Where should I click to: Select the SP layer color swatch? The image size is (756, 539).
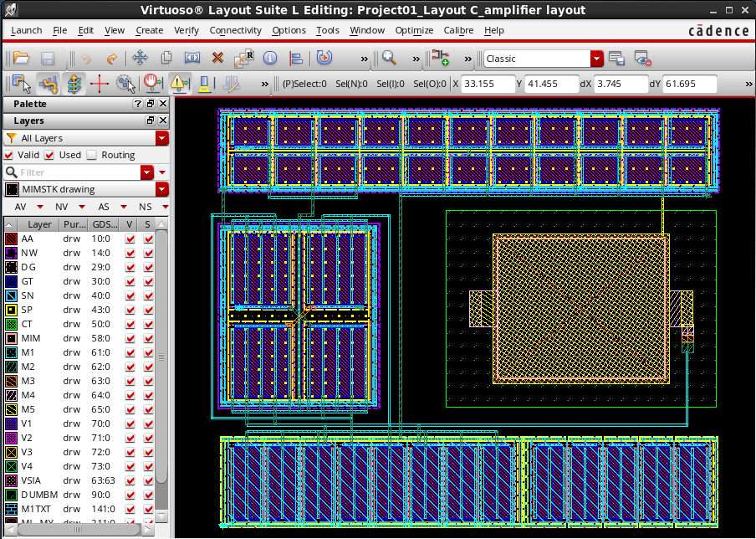(11, 310)
